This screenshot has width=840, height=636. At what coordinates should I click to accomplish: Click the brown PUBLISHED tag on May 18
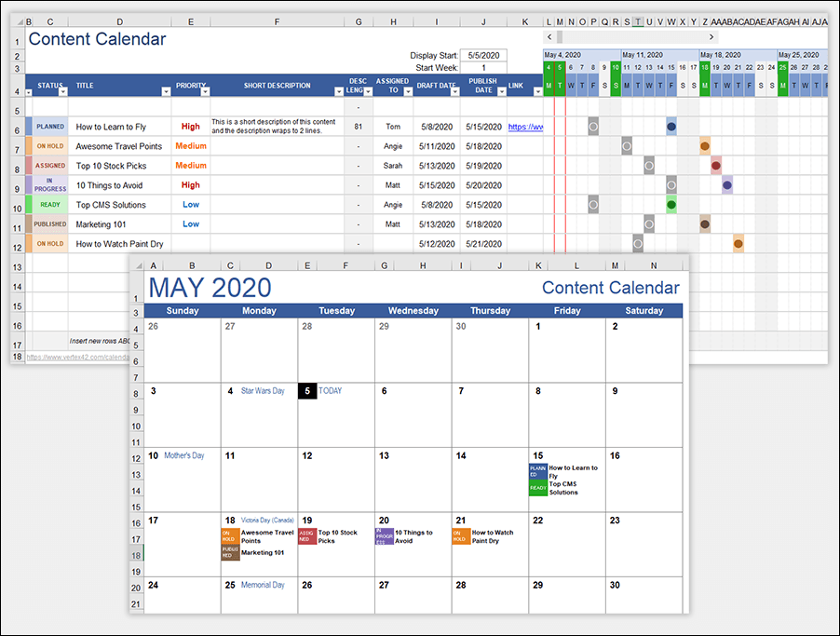(230, 553)
